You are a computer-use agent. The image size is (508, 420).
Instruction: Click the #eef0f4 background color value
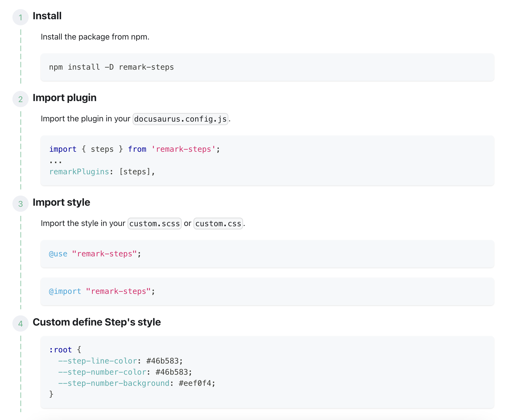tap(195, 383)
